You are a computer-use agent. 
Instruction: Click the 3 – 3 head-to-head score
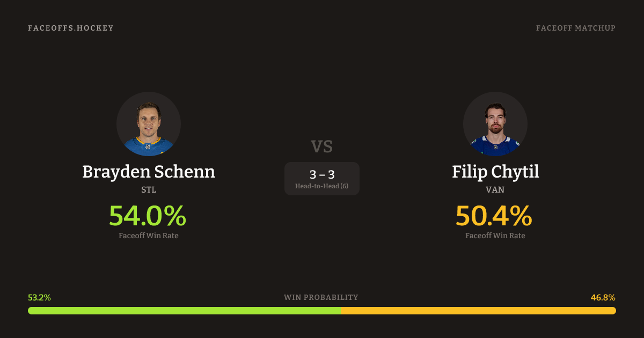tap(322, 174)
